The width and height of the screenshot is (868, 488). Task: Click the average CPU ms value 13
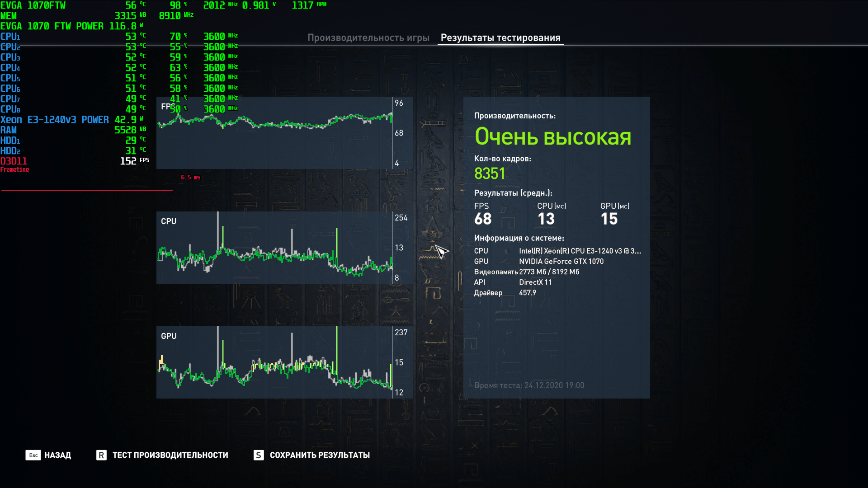tap(546, 219)
